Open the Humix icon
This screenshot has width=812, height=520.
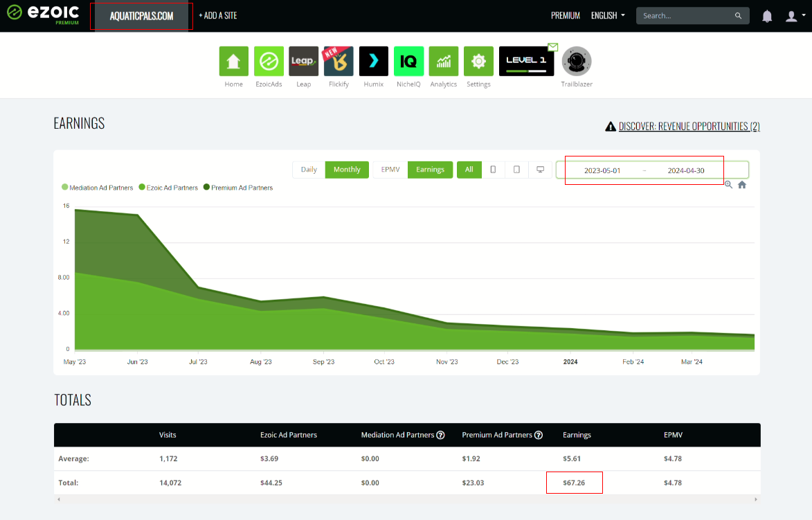coord(373,61)
